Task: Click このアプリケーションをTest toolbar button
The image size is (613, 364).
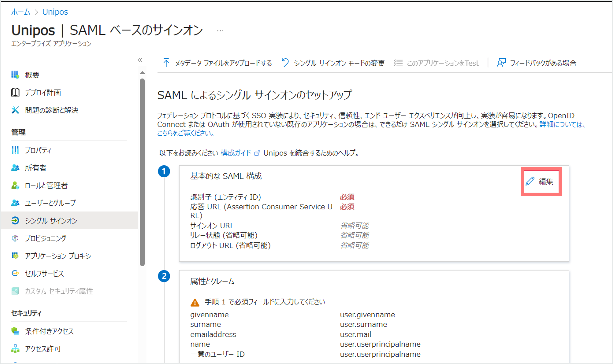Action: pyautogui.click(x=436, y=63)
